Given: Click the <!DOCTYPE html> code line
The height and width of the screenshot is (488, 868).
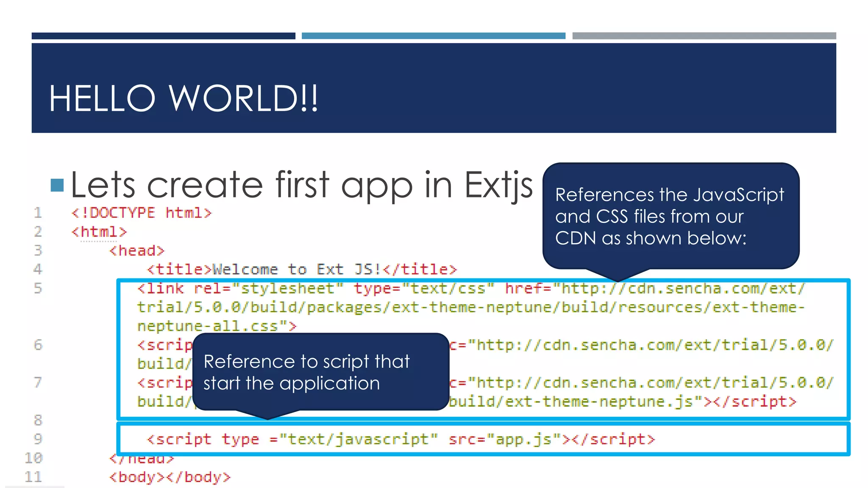Looking at the screenshot, I should tap(142, 213).
